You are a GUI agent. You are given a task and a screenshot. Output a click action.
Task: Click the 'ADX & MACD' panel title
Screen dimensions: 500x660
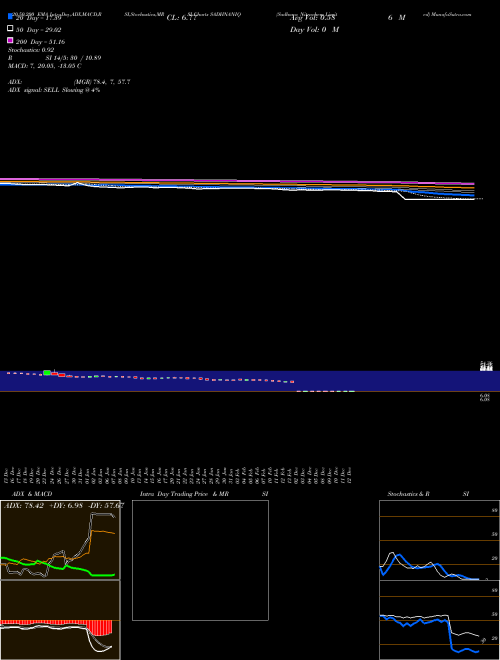click(32, 494)
